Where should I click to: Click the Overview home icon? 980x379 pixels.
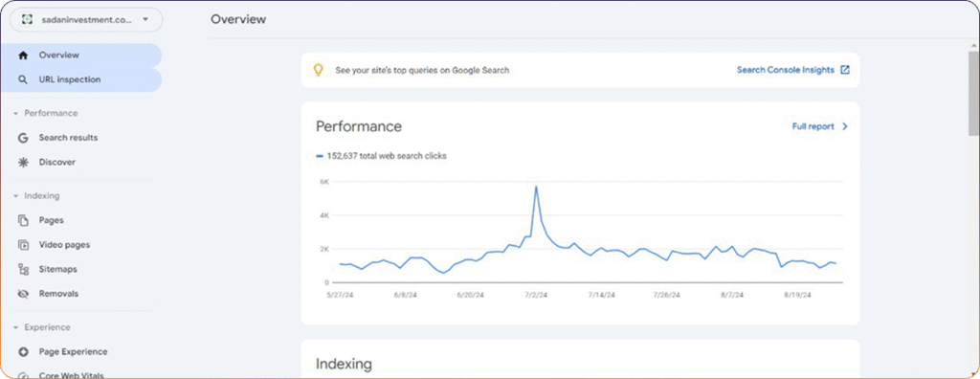(x=23, y=56)
